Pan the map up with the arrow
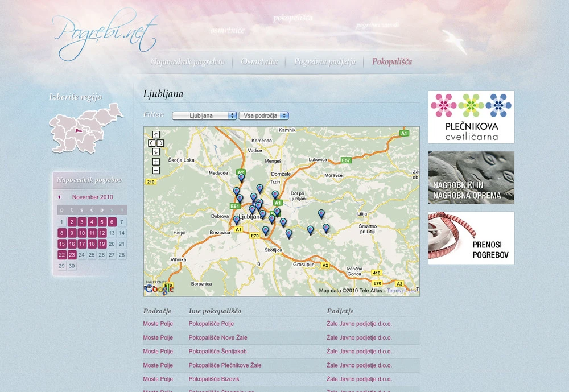This screenshot has height=392, width=569. 156,134
